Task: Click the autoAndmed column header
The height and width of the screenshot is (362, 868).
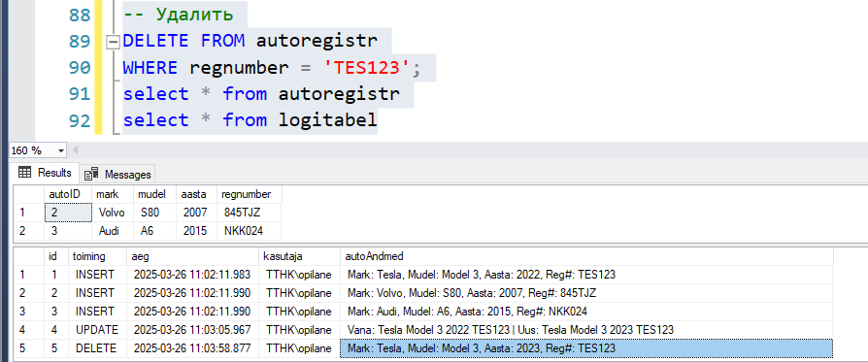Action: coord(586,256)
